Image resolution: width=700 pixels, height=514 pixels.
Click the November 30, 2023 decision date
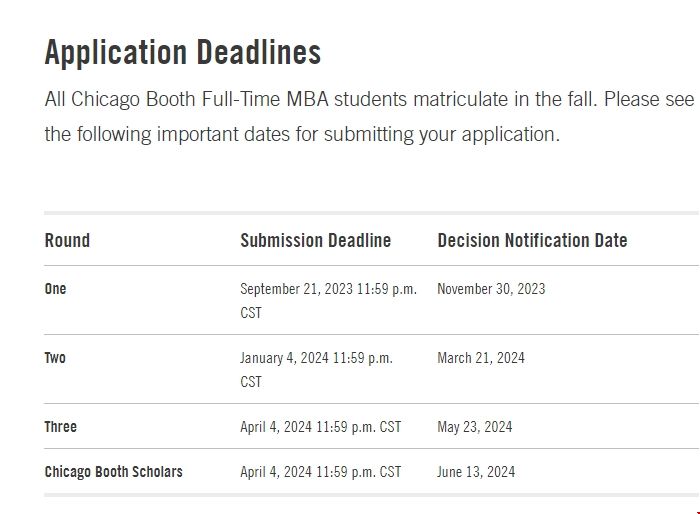point(491,289)
